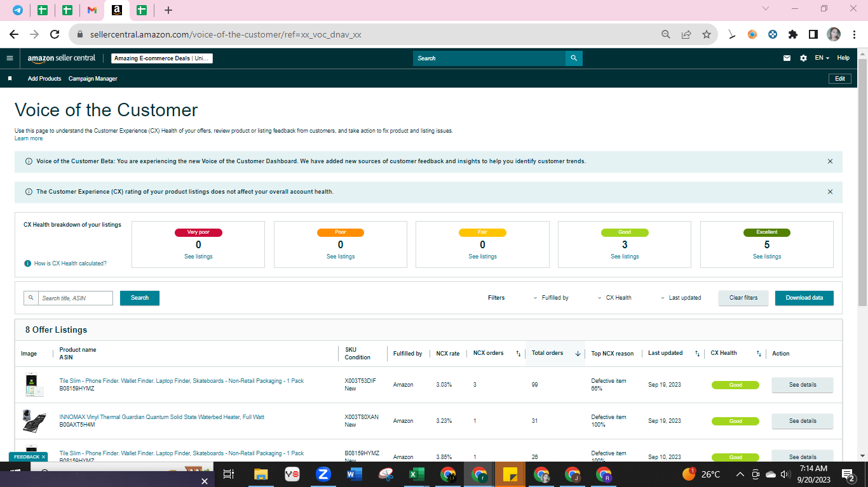Open the mail messages icon
Image resolution: width=868 pixels, height=487 pixels.
[x=787, y=58]
